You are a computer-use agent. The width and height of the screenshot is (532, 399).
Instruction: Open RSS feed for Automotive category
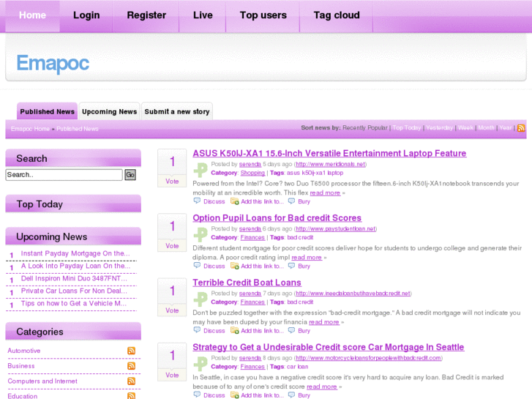click(x=131, y=351)
